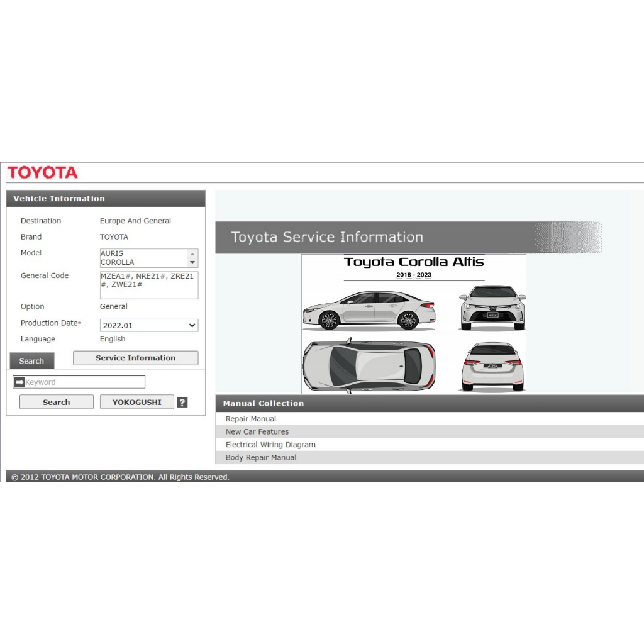
Task: Click the 2018 - 2023 year text
Action: (414, 275)
